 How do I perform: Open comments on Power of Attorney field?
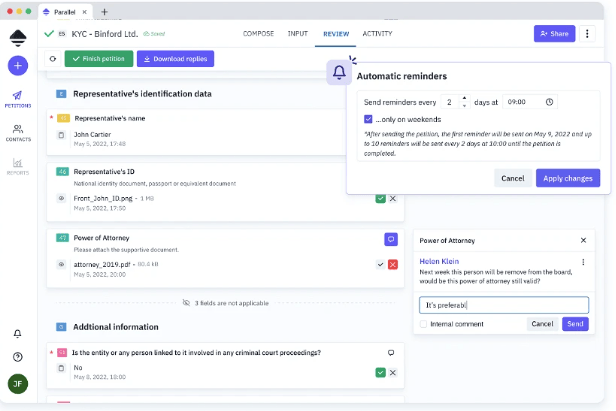click(391, 239)
